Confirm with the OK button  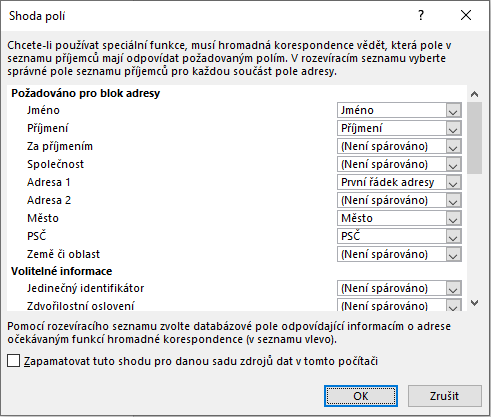point(361,396)
